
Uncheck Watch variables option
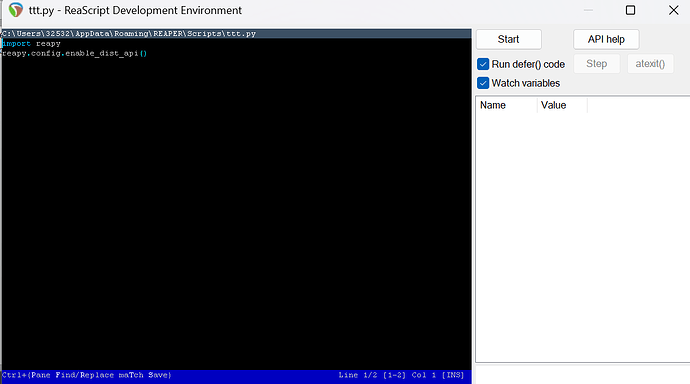483,83
